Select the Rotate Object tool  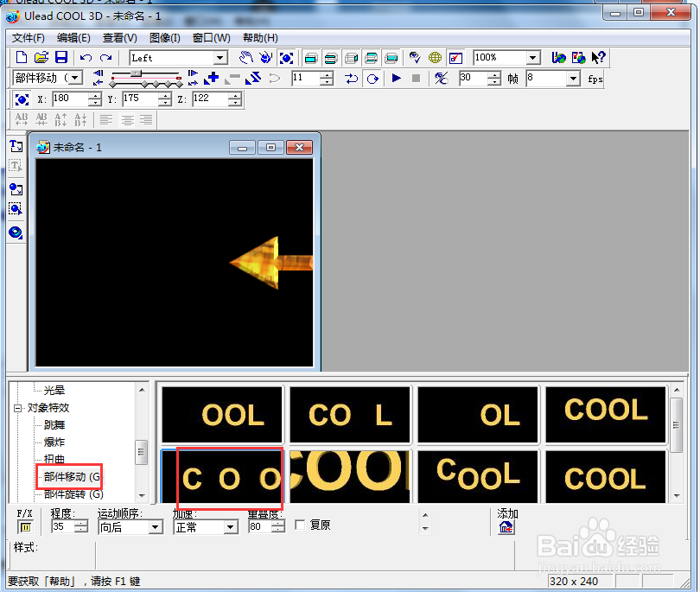(265, 58)
